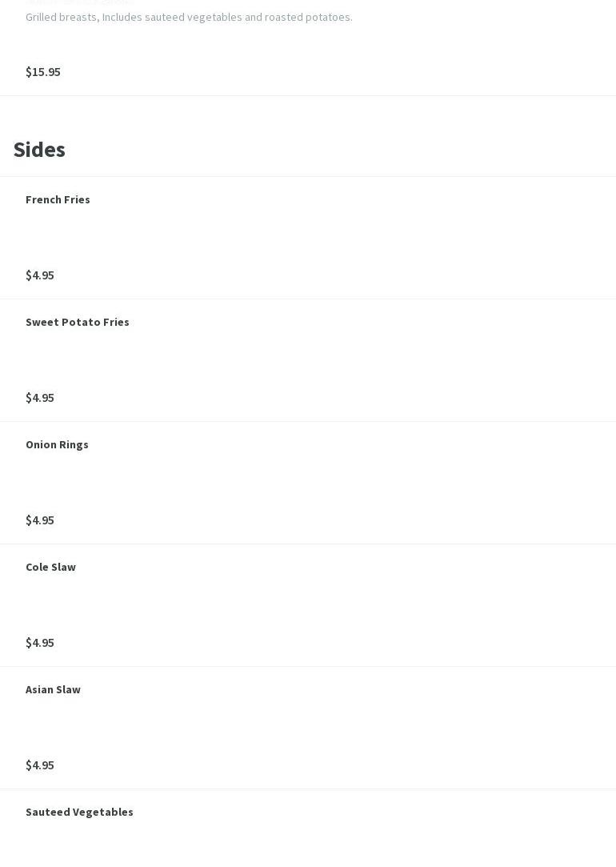Open the Sauteed Vegetables item
This screenshot has width=616, height=867.
pyautogui.click(x=79, y=812)
